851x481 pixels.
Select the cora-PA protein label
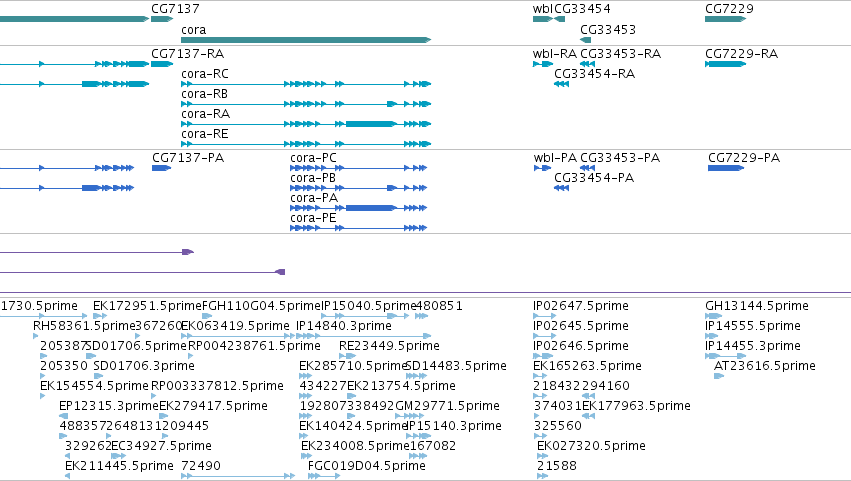point(314,198)
